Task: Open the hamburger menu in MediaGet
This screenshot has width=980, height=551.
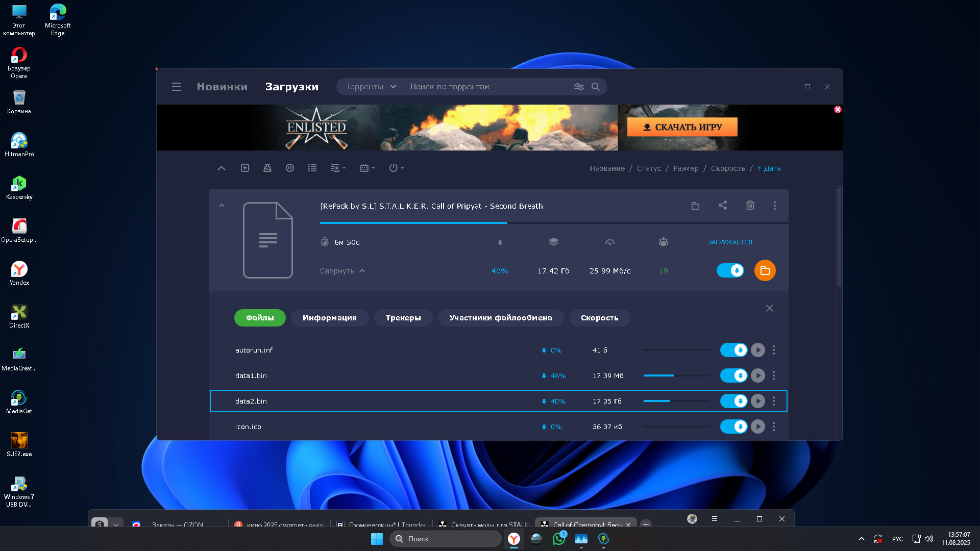Action: [177, 87]
